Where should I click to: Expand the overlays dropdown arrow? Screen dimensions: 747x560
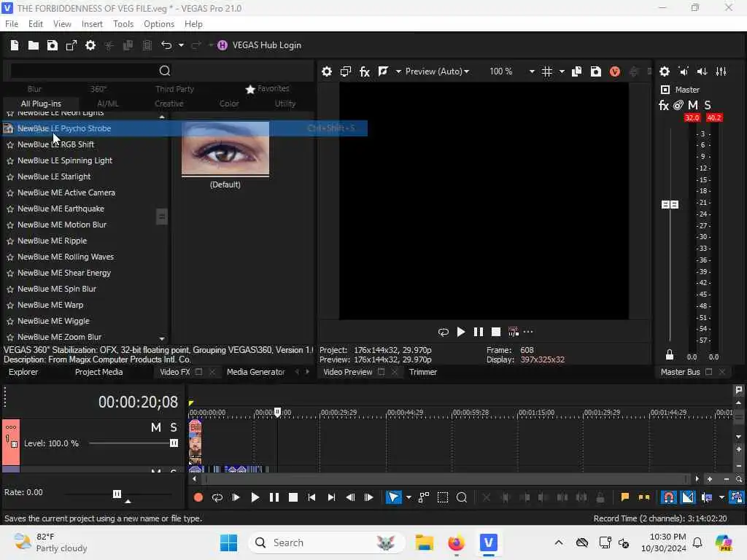562,71
